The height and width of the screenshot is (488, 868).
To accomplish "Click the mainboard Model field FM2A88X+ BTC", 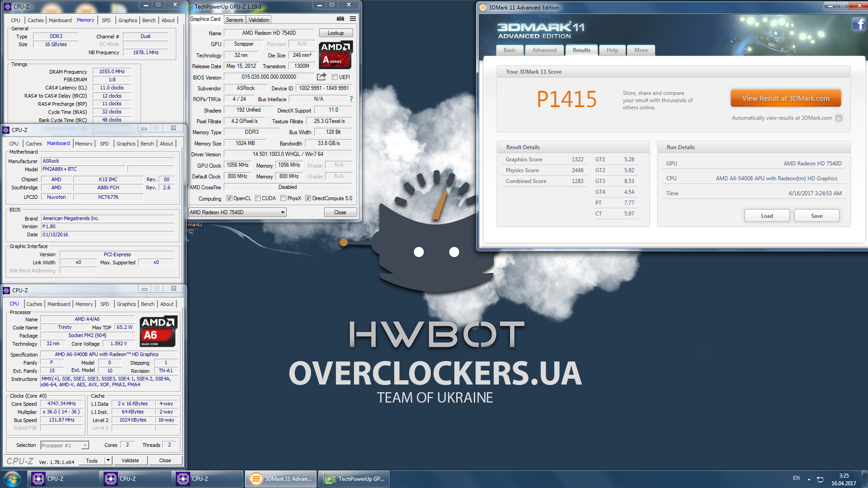I will (x=84, y=169).
